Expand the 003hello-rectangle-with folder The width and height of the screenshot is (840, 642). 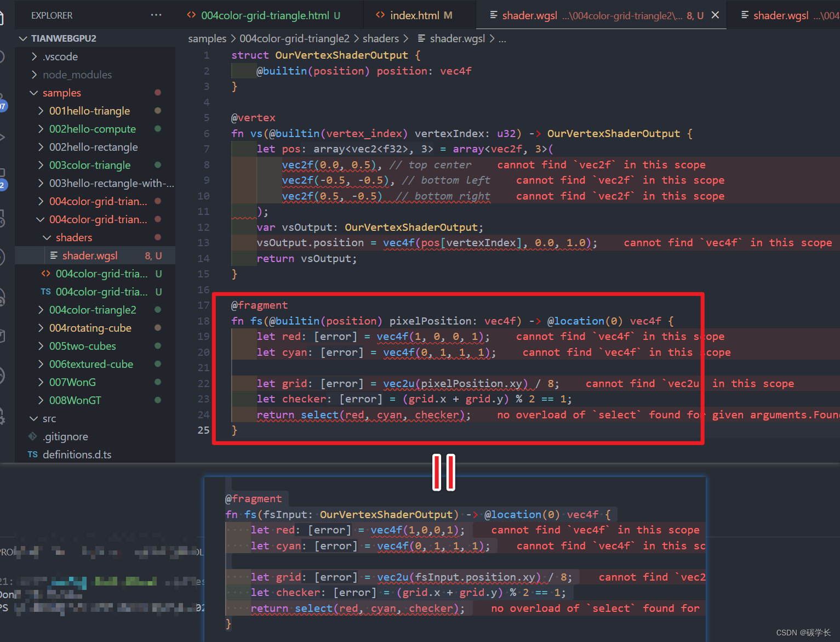[95, 183]
